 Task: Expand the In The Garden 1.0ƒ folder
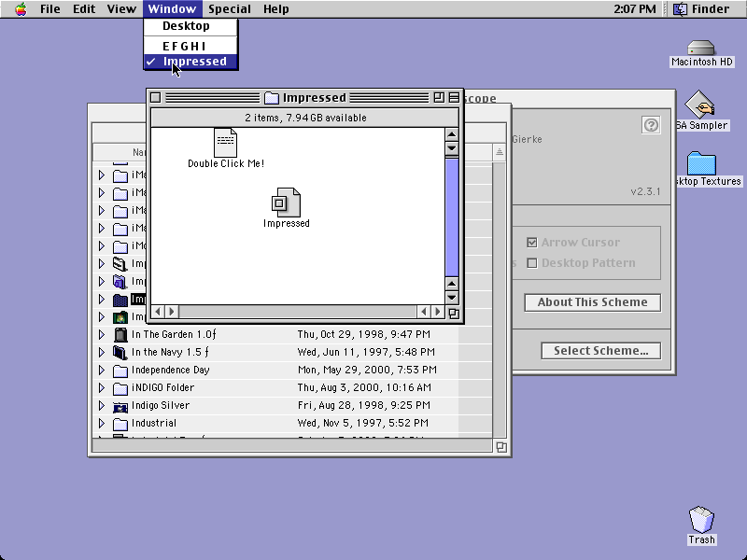[x=102, y=334]
